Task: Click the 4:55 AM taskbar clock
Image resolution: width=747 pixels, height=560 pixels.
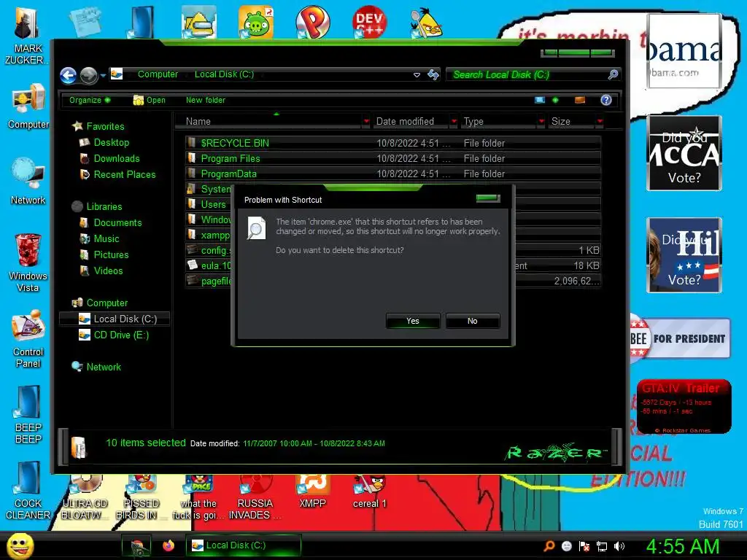Action: point(682,546)
